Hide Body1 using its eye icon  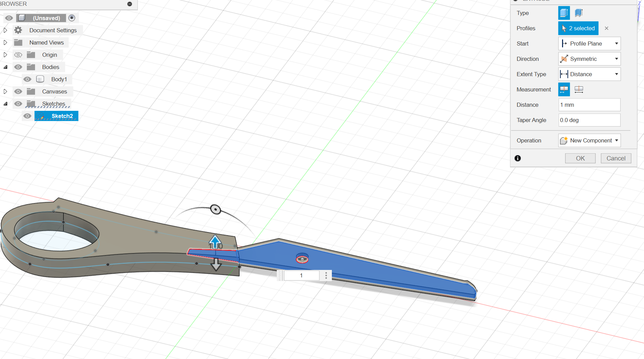pos(28,79)
